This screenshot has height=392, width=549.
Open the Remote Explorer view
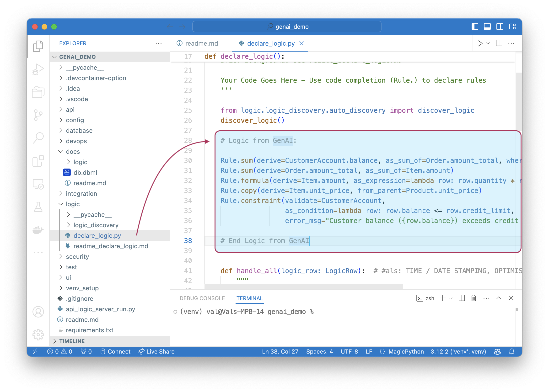38,184
